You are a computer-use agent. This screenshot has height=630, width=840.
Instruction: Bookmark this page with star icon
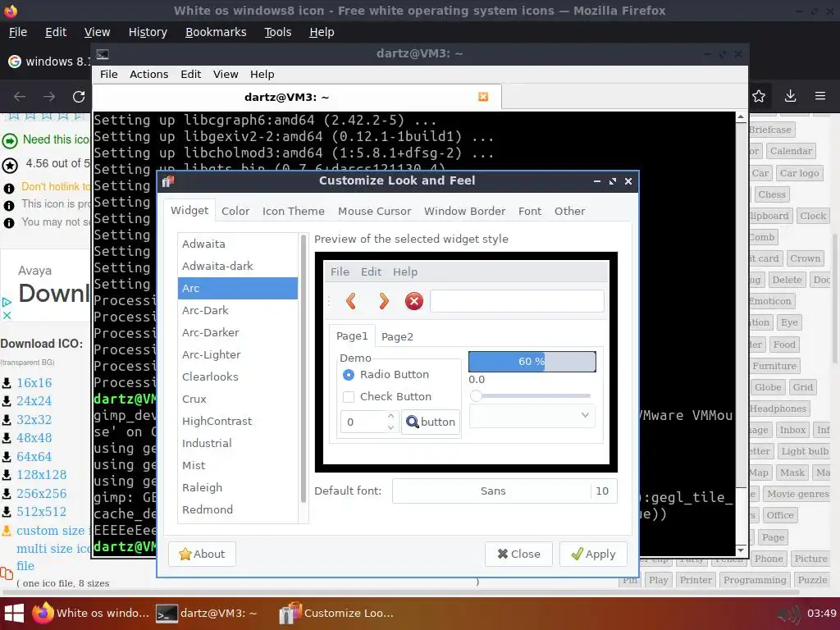click(x=759, y=97)
